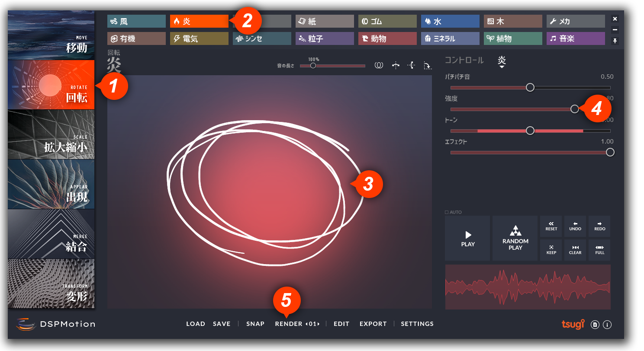Image resolution: width=644 pixels, height=351 pixels.
Task: Click the RANDOM PLAY button
Action: tap(515, 238)
